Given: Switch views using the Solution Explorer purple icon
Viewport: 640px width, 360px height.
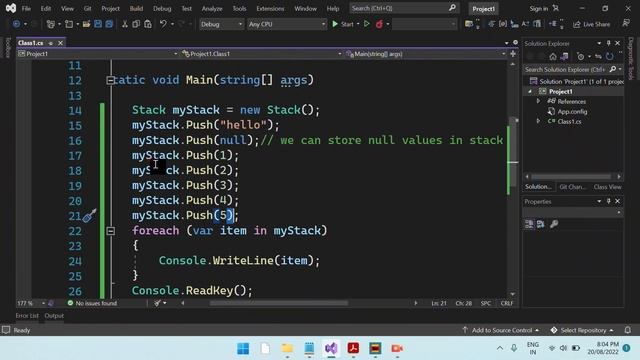Looking at the screenshot, I should (x=564, y=56).
